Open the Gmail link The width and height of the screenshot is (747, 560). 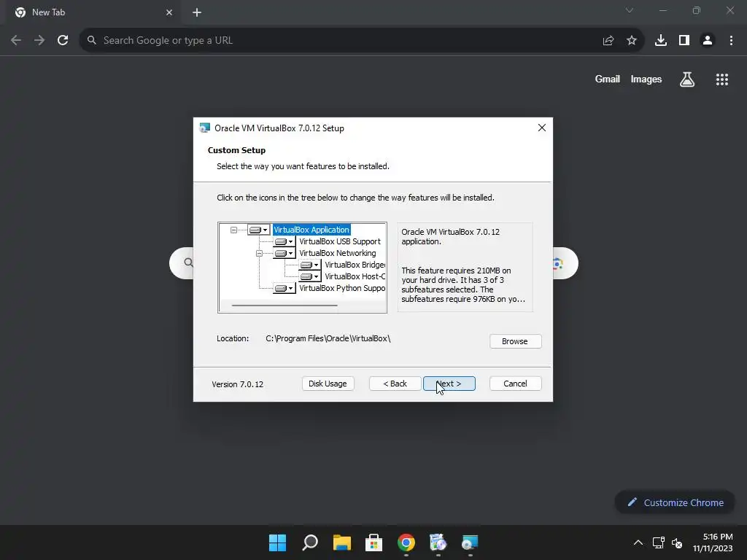click(x=608, y=79)
